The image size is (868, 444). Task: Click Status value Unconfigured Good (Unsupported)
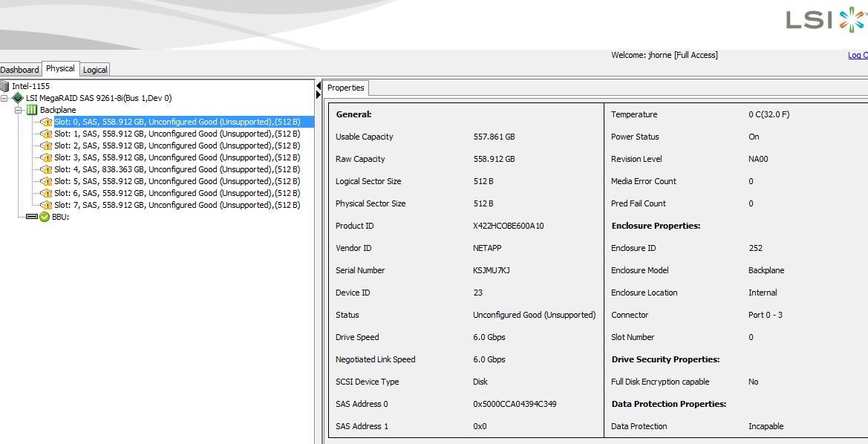pyautogui.click(x=534, y=315)
